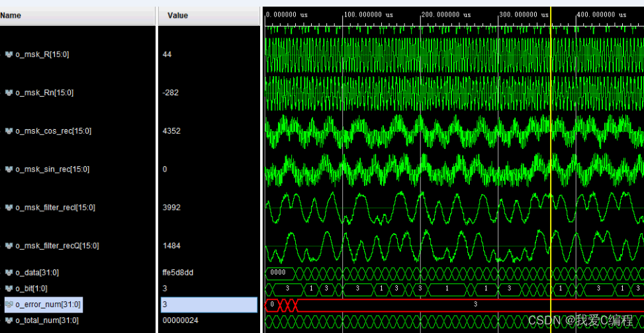Click the bus icon beside o_data[31:0]
The width and height of the screenshot is (644, 333).
pyautogui.click(x=9, y=273)
